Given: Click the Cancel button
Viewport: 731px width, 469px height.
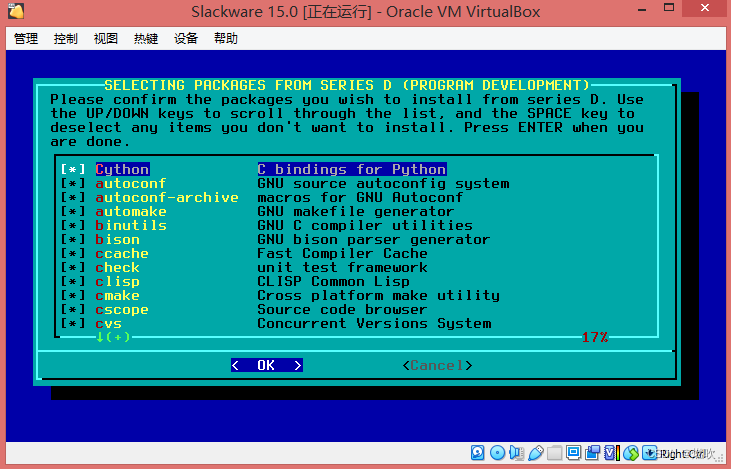Looking at the screenshot, I should (437, 365).
